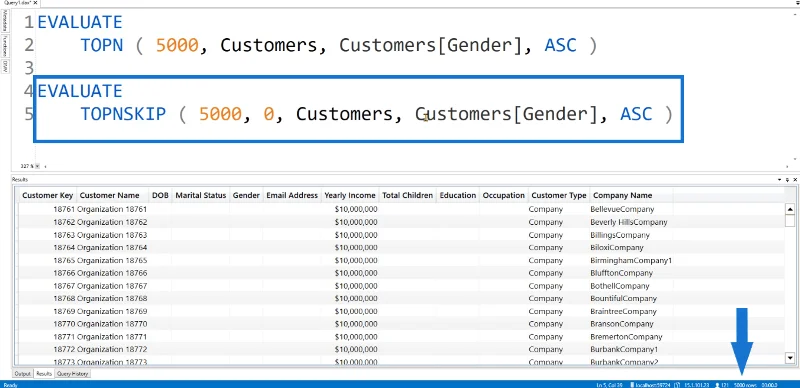Click Customer Type Company cell in row 18768

tap(559, 299)
